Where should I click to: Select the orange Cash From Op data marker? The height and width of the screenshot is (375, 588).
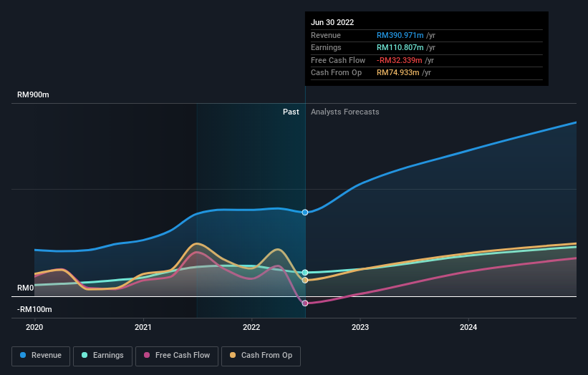click(x=305, y=281)
